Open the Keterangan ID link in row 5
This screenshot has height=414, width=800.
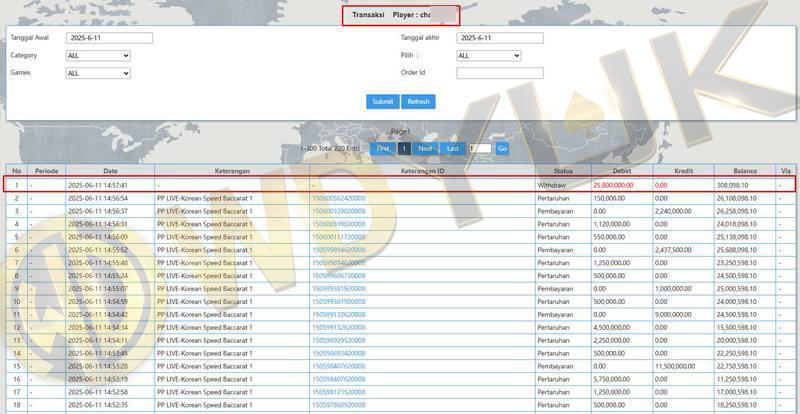pos(339,237)
